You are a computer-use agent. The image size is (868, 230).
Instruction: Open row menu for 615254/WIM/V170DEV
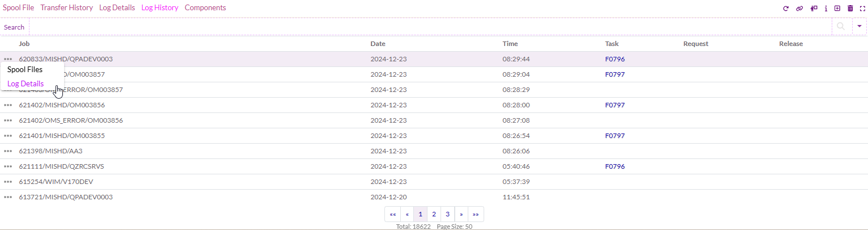click(x=8, y=182)
